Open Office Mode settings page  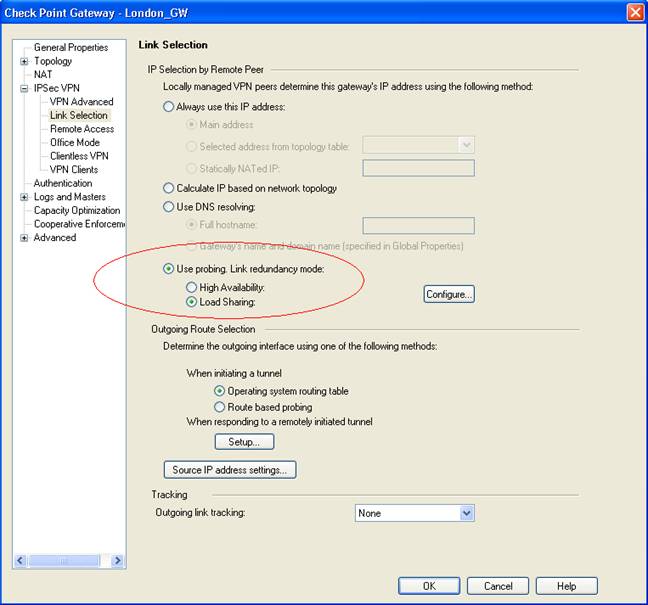(x=75, y=143)
